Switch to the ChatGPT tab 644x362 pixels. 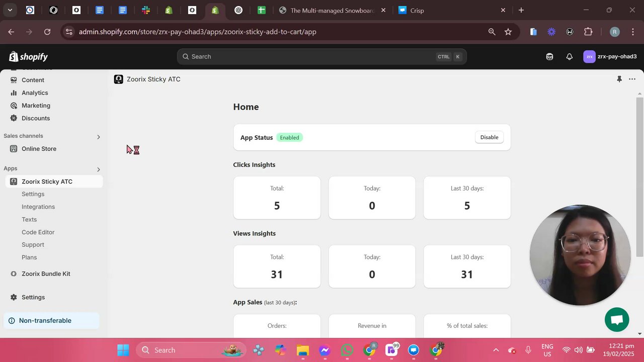coord(238,10)
